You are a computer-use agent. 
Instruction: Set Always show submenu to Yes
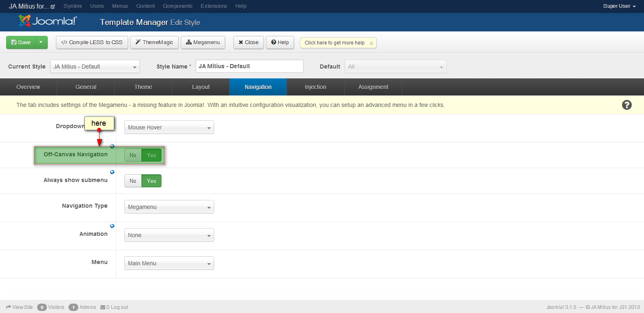(x=151, y=181)
